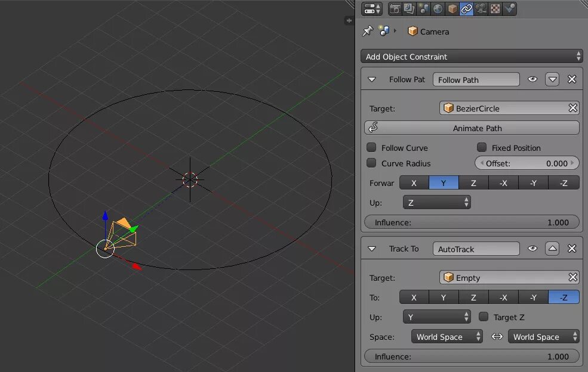Open the editor type selector
The width and height of the screenshot is (588, 372).
(372, 8)
